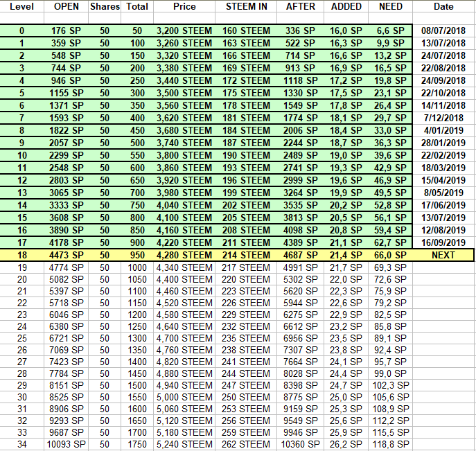Click need cell 99,0 SP
This screenshot has width=476, height=451.
[x=390, y=373]
